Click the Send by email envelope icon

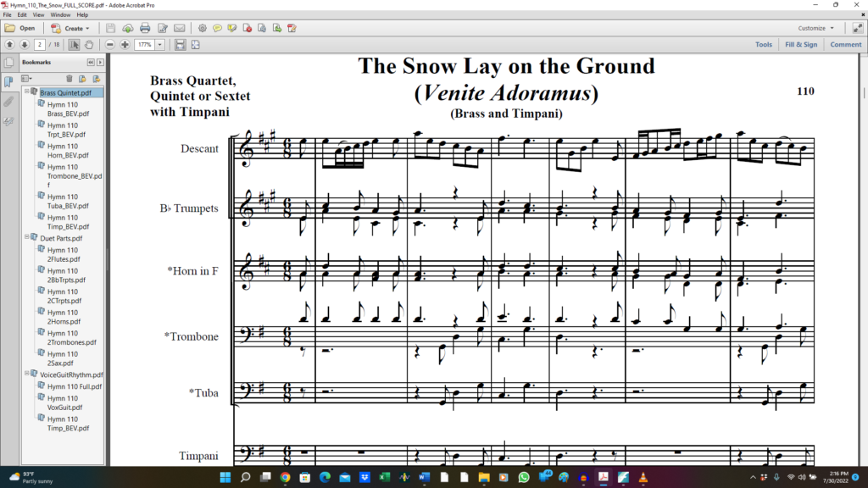[180, 28]
